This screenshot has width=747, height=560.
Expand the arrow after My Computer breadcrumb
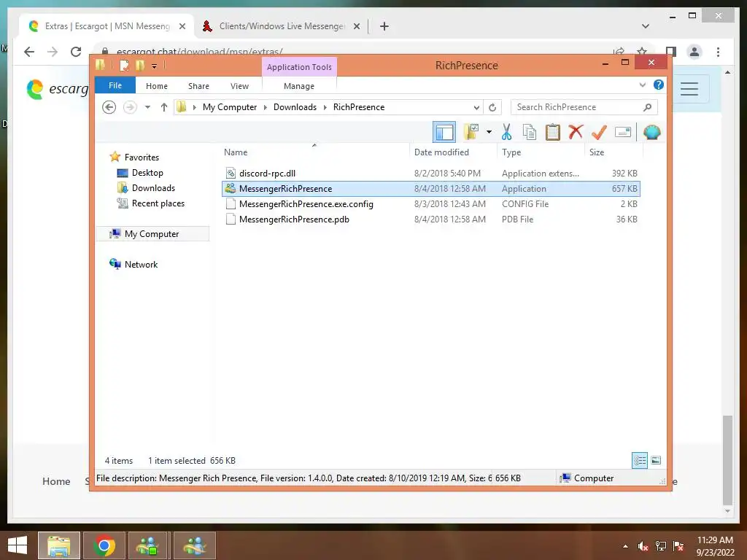[266, 107]
